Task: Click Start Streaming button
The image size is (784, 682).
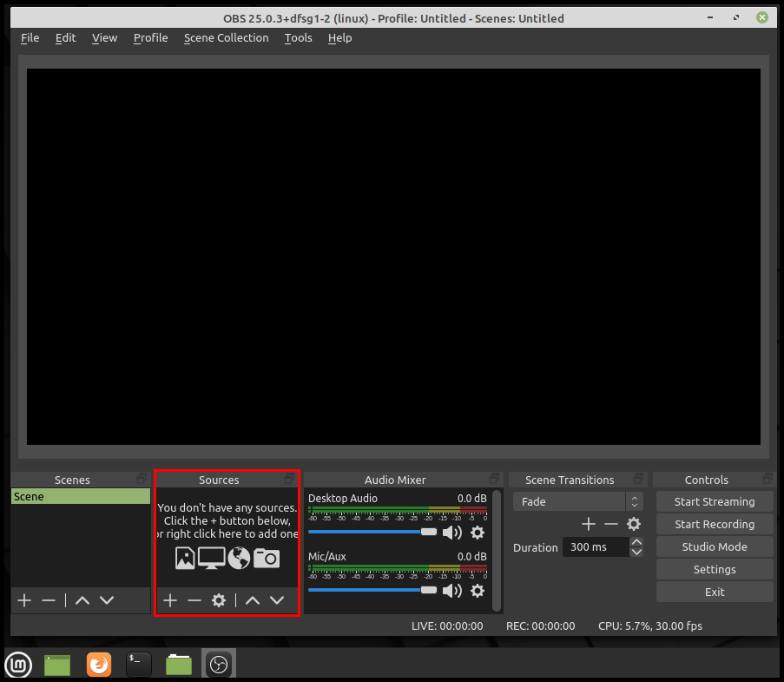Action: pyautogui.click(x=715, y=501)
